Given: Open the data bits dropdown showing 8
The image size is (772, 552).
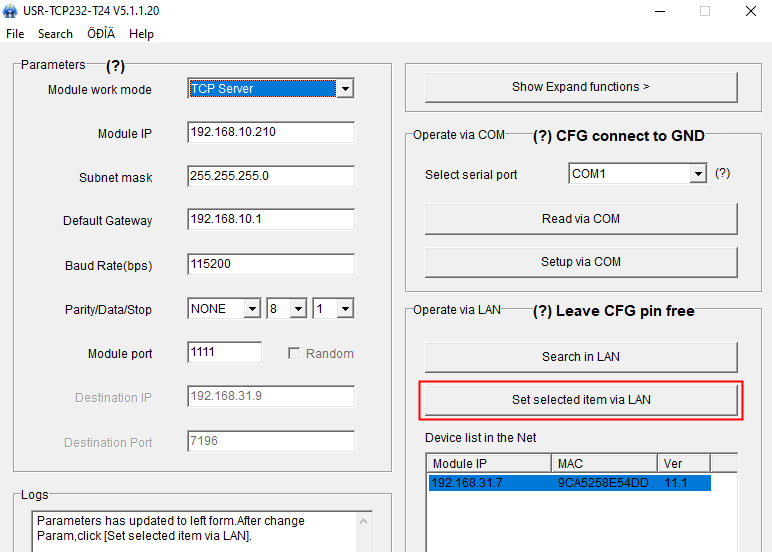Looking at the screenshot, I should 297,309.
